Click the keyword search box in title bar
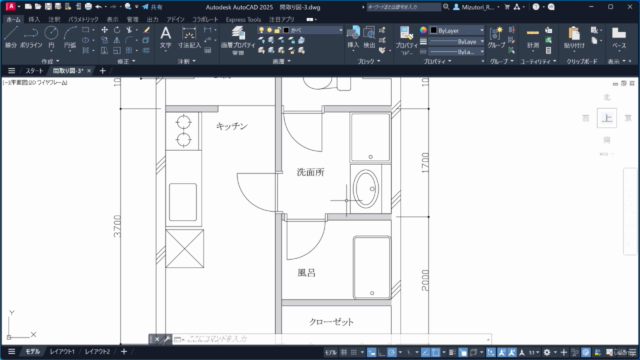 point(403,7)
